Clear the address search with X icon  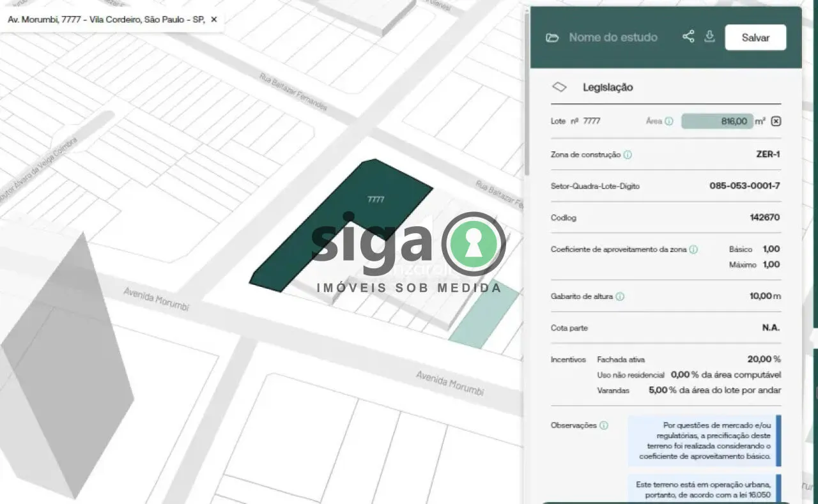[213, 20]
